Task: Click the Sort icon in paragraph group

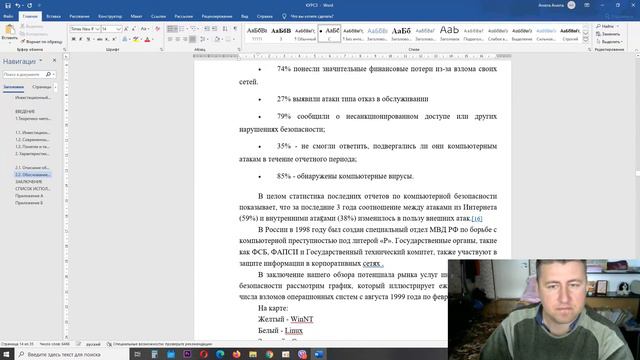Action: coord(225,29)
